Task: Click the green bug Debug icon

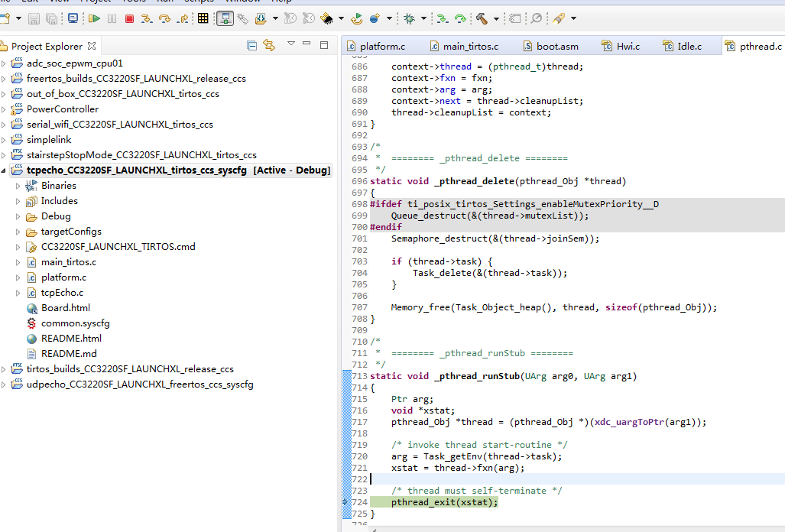Action: 410,18
